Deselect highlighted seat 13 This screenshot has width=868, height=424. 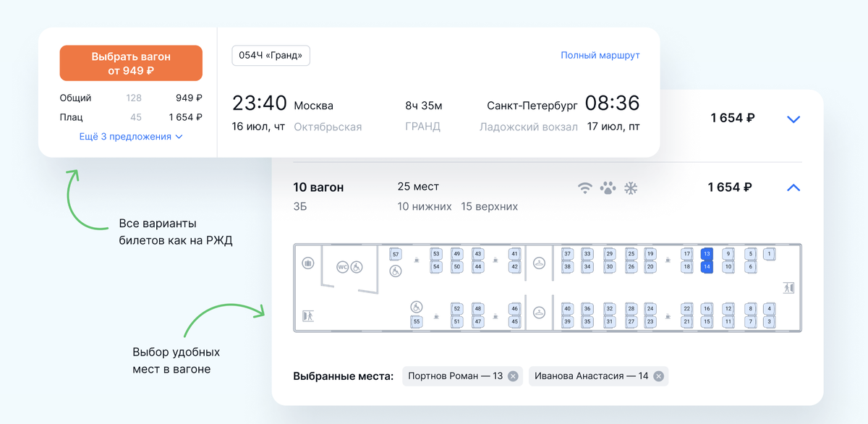[707, 254]
